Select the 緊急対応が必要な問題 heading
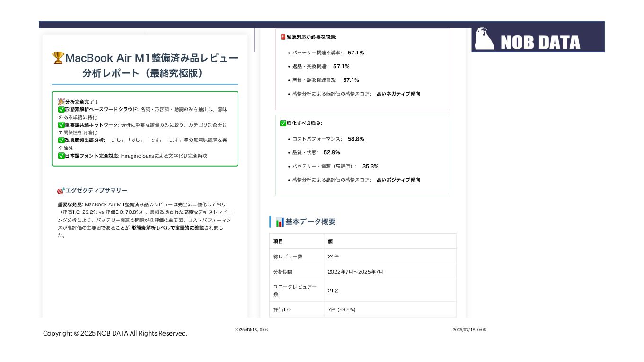The height and width of the screenshot is (362, 644). click(x=311, y=37)
